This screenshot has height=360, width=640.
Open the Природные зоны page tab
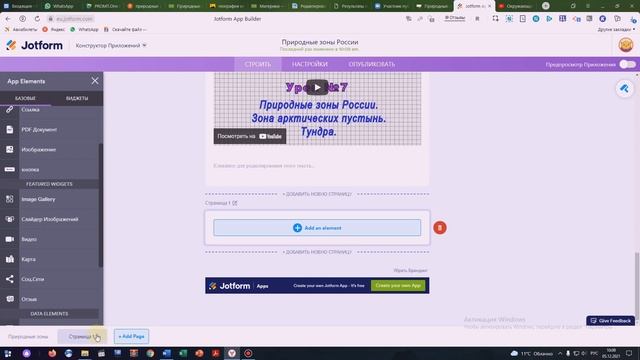pyautogui.click(x=28, y=337)
